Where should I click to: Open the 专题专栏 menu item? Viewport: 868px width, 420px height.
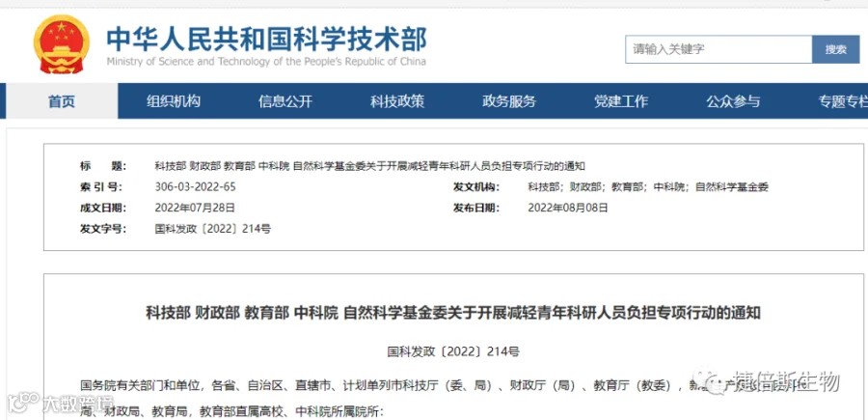[x=843, y=101]
